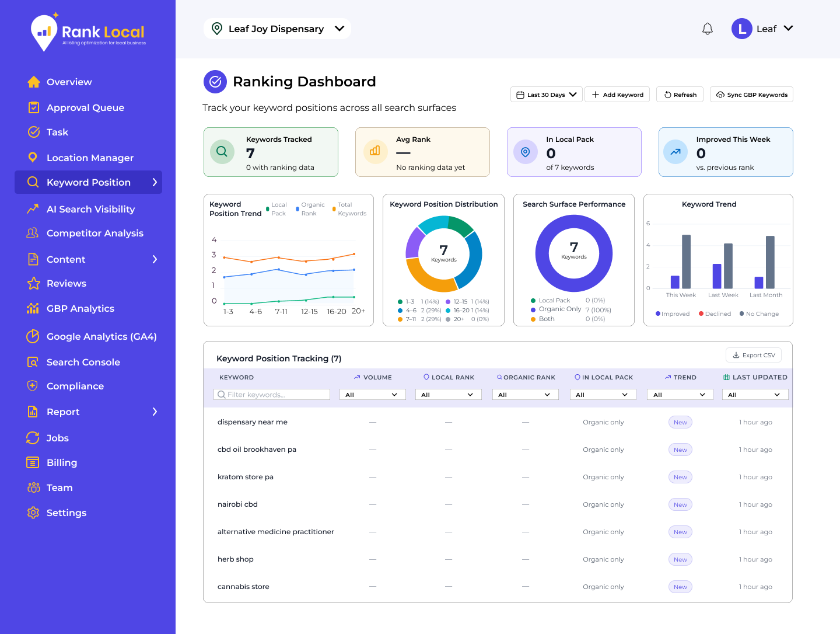Click the Keywords Tracked magnifier icon
This screenshot has height=634, width=840.
(222, 152)
